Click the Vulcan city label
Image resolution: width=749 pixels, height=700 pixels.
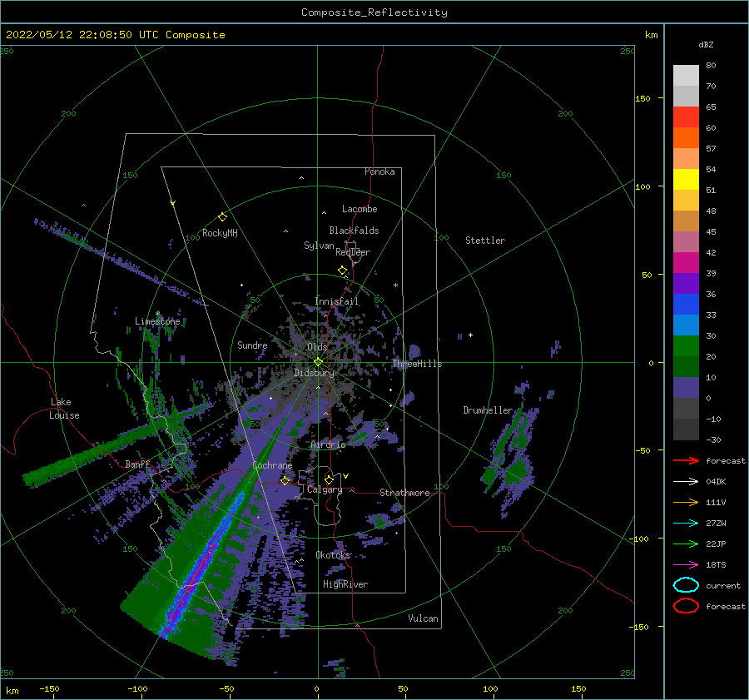tap(423, 618)
